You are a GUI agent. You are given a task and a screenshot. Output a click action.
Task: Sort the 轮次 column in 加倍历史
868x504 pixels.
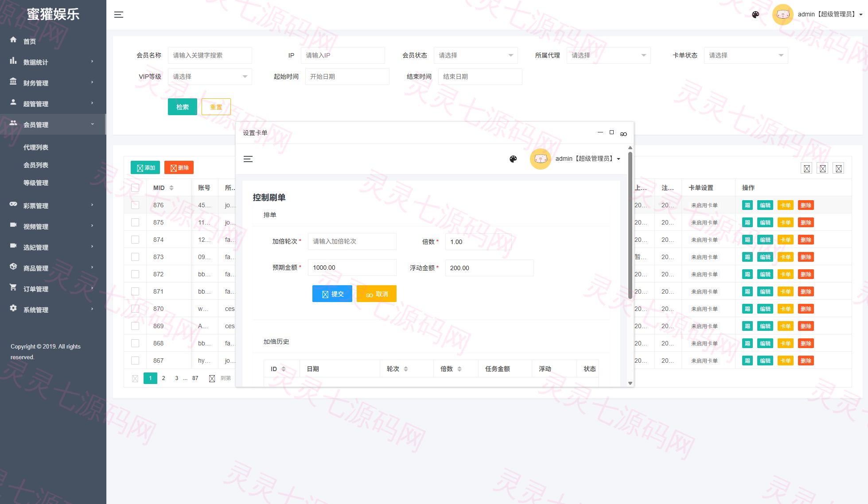pyautogui.click(x=406, y=369)
